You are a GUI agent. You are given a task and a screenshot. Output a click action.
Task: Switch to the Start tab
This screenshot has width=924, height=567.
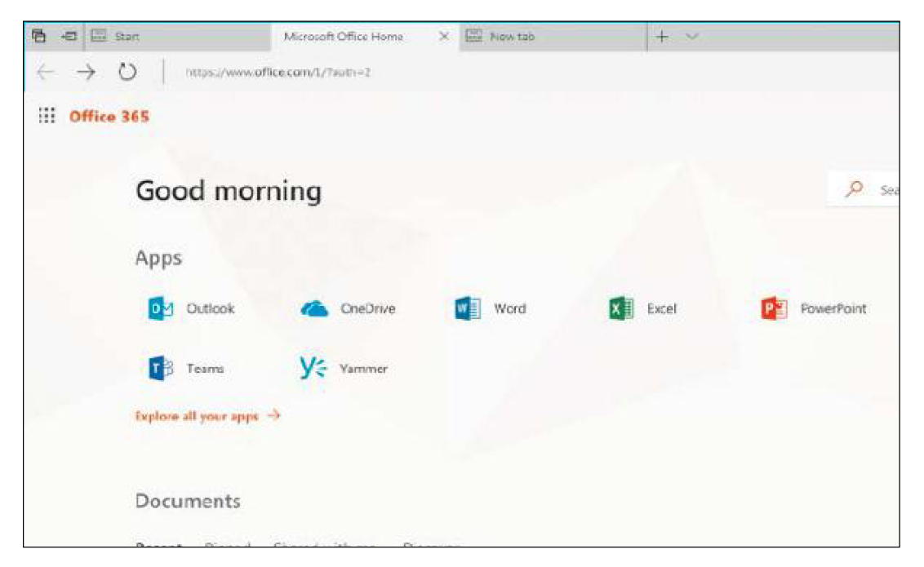click(x=177, y=37)
